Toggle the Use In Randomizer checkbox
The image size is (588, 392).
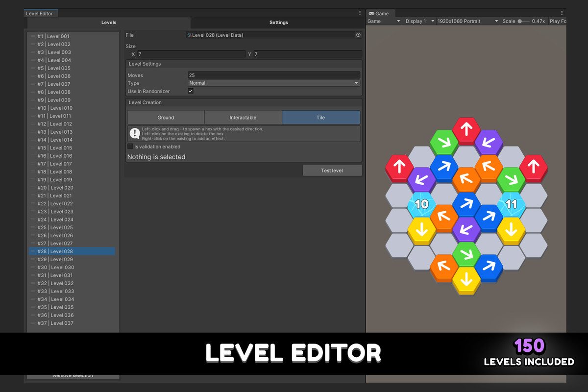pos(191,91)
